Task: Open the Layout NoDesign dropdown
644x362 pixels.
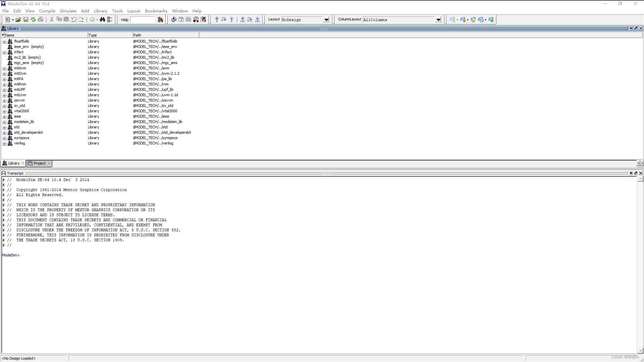Action: tap(326, 20)
